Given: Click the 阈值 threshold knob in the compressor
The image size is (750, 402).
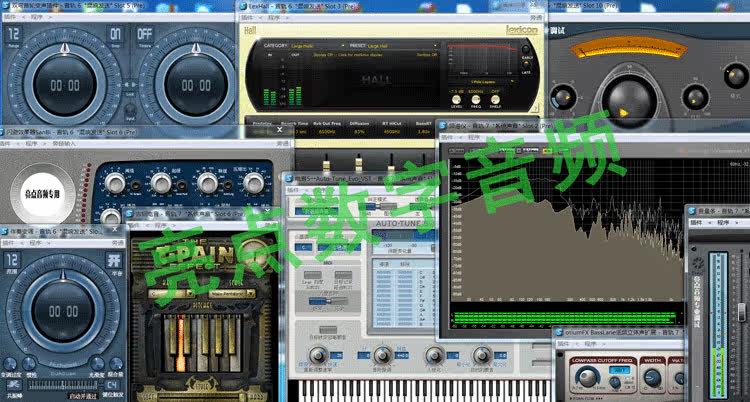Looking at the screenshot, I should [115, 183].
